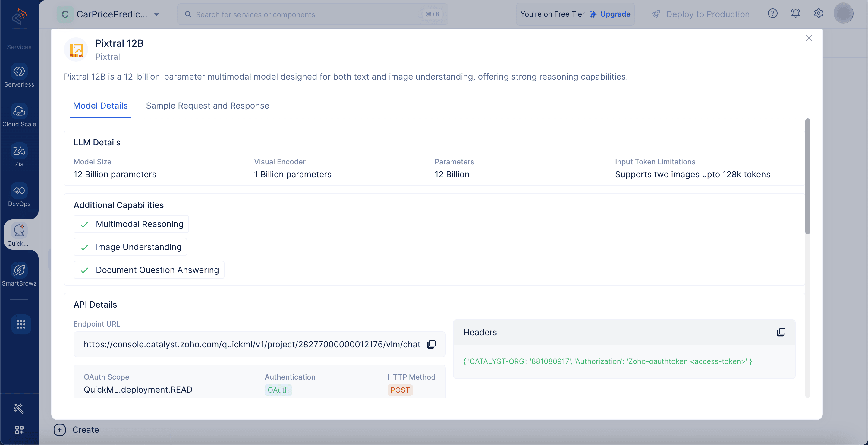Open the Serverless service
The height and width of the screenshot is (445, 868).
tap(19, 75)
